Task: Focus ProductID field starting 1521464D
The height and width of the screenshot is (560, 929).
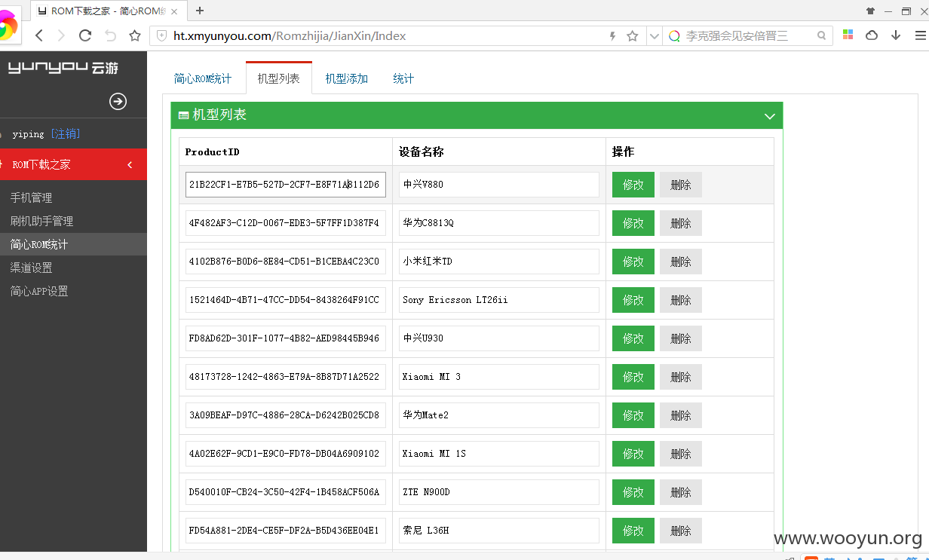Action: 286,300
